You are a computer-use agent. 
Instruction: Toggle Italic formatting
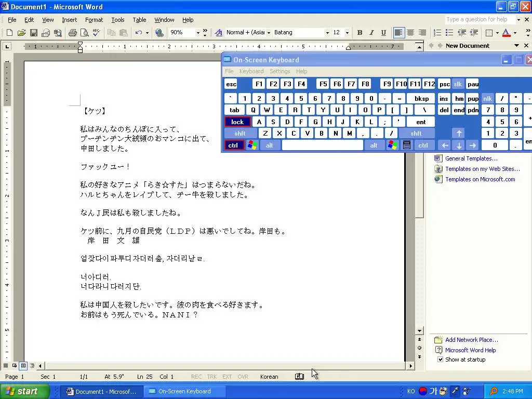point(371,33)
